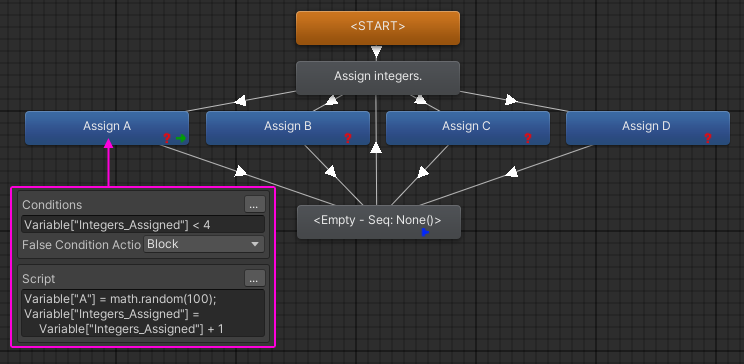Click the False Condition Action label
Viewport: 744px width, 364px height.
click(82, 245)
